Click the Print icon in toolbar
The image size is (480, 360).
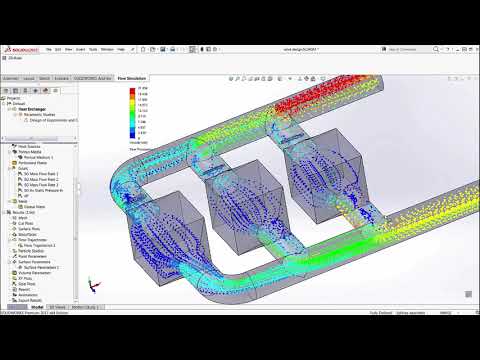[173, 49]
